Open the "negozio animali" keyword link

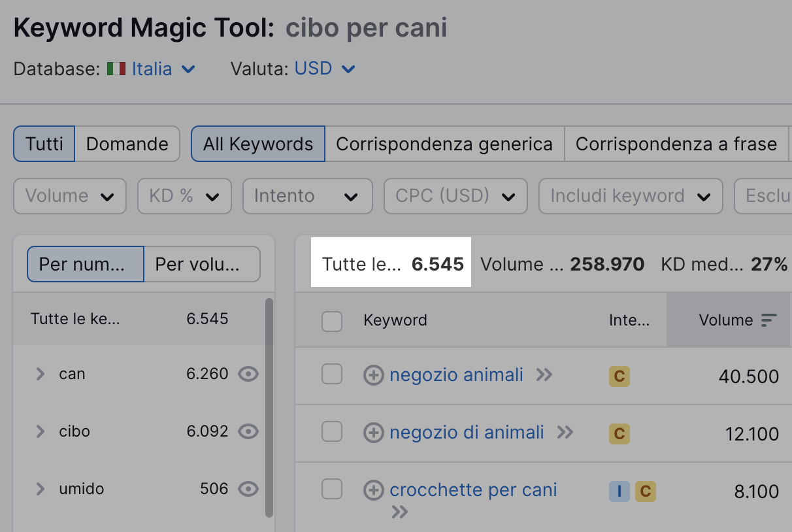(456, 374)
